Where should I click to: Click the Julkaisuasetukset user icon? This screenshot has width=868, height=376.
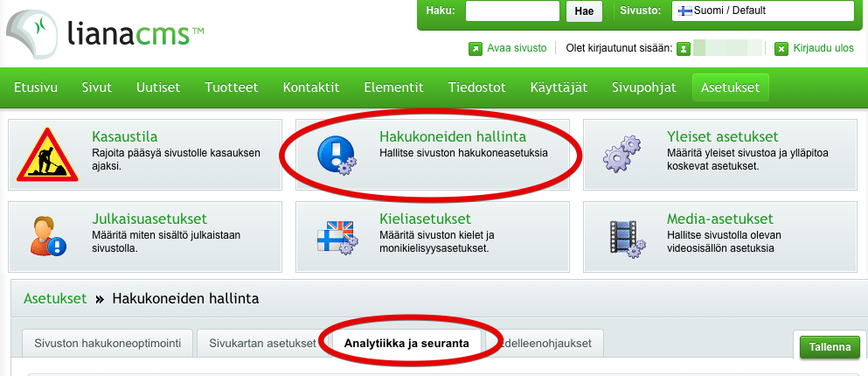click(x=47, y=236)
